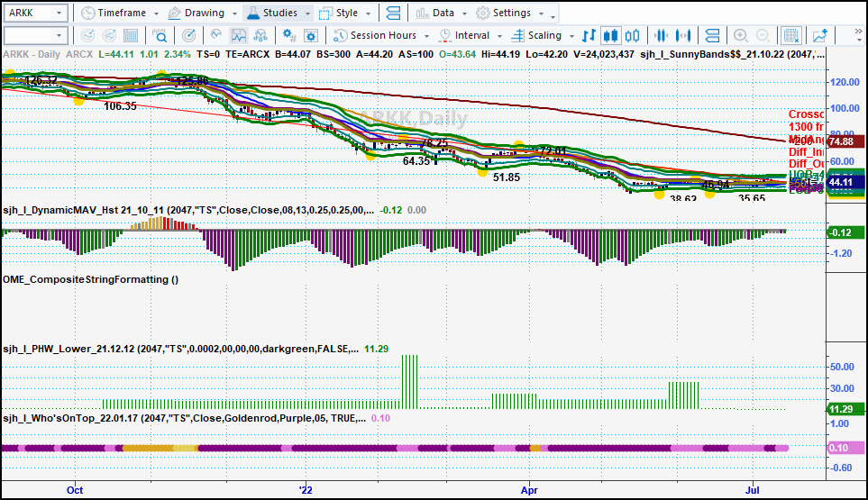Click the linked nodes strategy icon
This screenshot has width=868, height=500.
[x=260, y=35]
